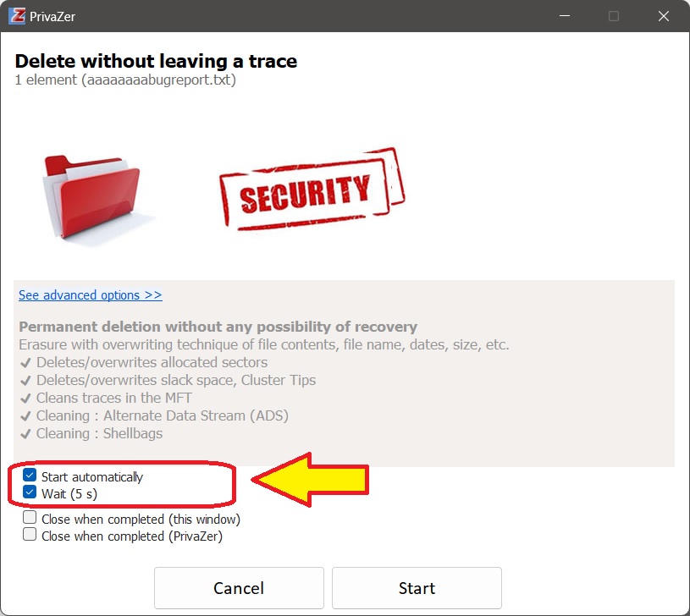Image resolution: width=690 pixels, height=616 pixels.
Task: Close the PrivaZer window
Action: coord(666,16)
